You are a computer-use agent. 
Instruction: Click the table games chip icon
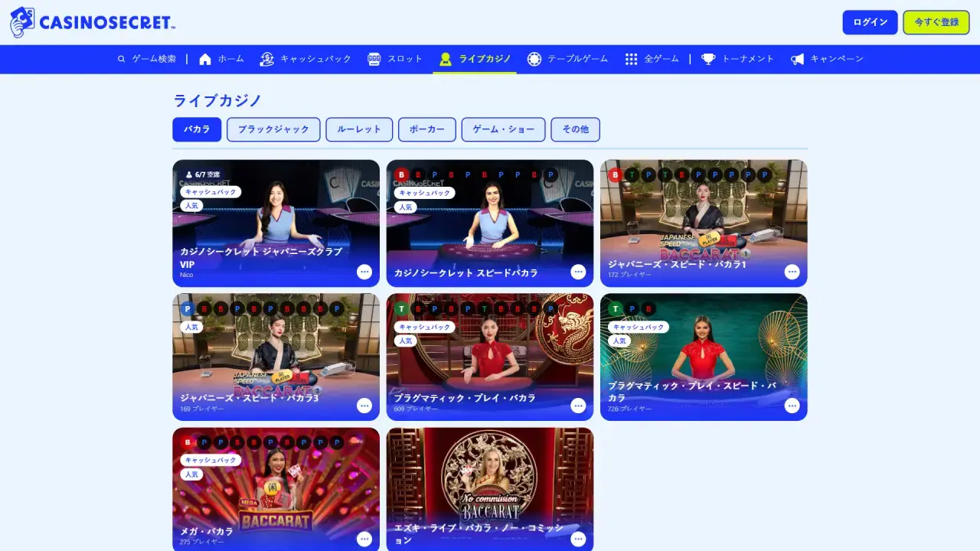coord(534,59)
